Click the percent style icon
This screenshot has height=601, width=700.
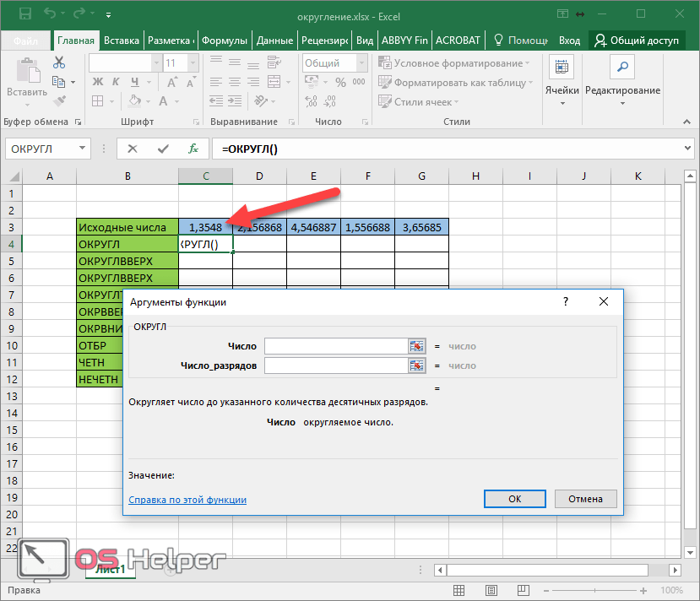[x=340, y=82]
